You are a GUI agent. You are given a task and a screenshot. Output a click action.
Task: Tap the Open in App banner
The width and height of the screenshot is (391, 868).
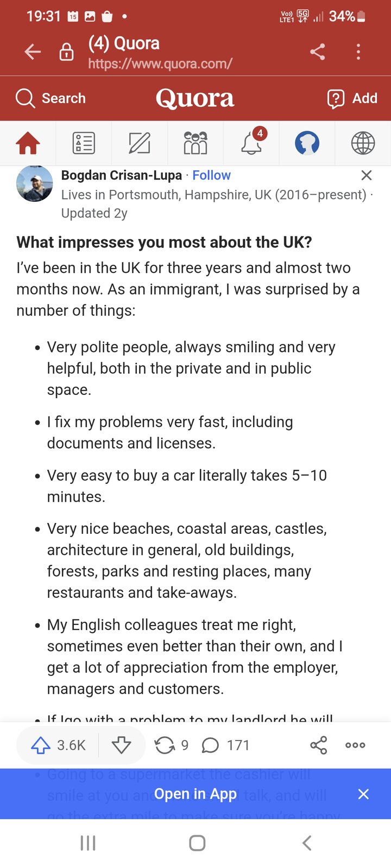tap(195, 794)
